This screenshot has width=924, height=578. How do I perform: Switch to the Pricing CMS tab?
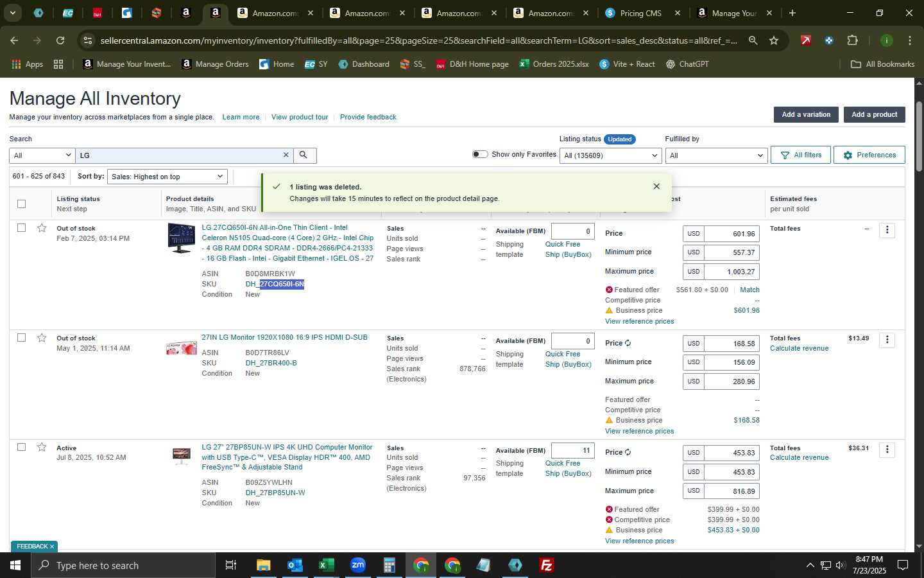642,13
